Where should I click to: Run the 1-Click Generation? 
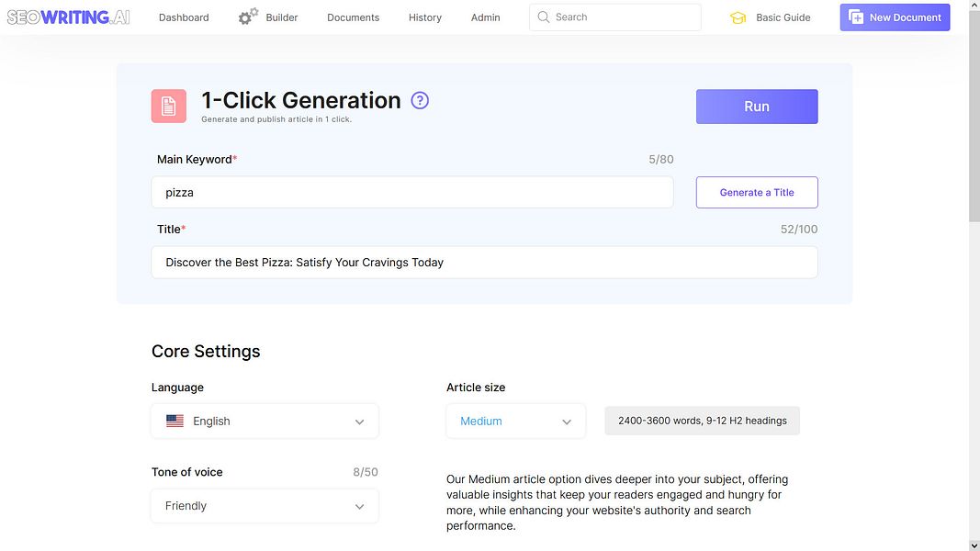coord(756,106)
